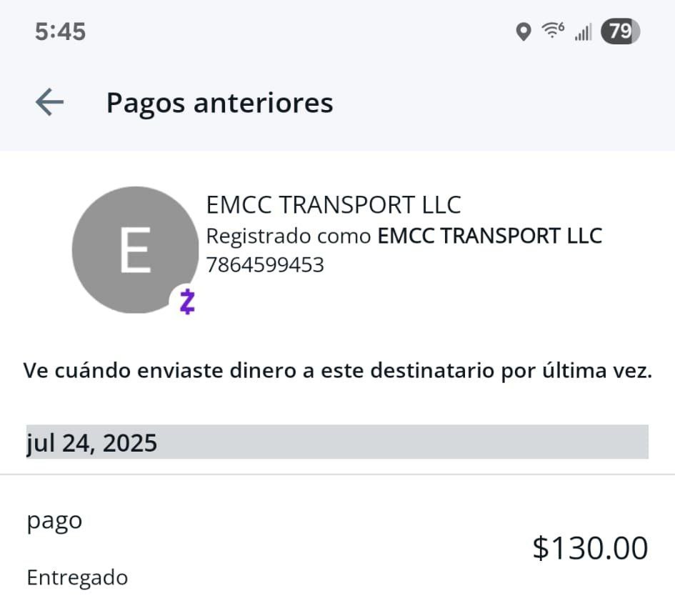Select the jul 24, 2025 date header
675x616 pixels.
click(91, 443)
